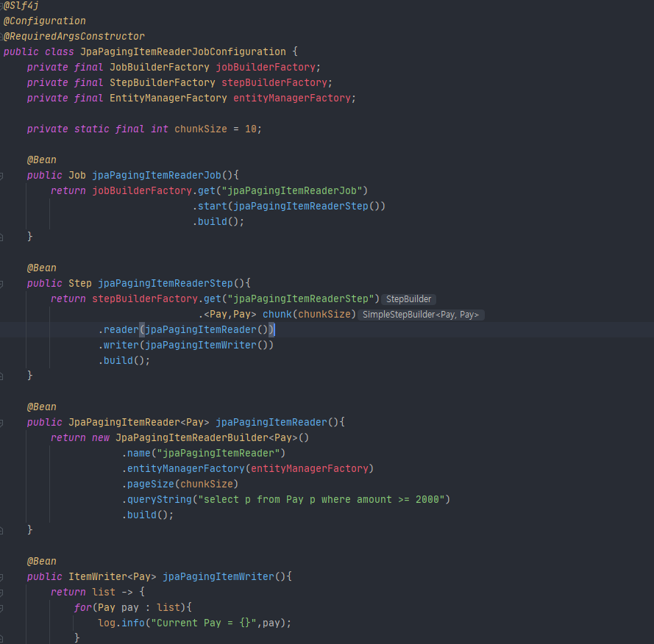Click the string "Current Pay = {}"
Viewport: 654px width, 644px height.
coord(204,623)
